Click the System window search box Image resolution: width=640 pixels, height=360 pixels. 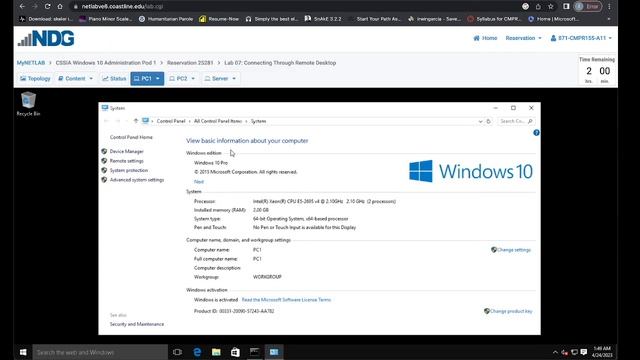(x=516, y=121)
